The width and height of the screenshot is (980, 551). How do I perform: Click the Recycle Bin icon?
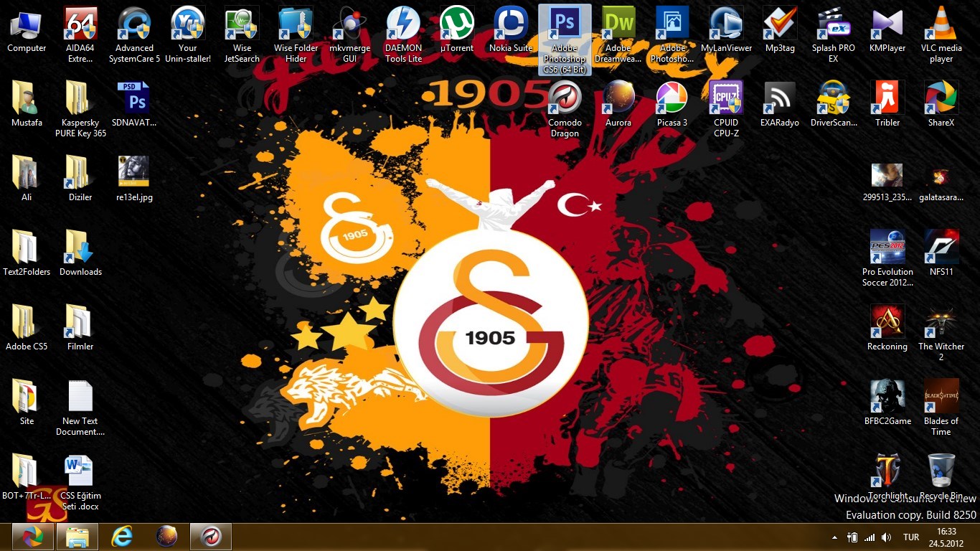[941, 478]
